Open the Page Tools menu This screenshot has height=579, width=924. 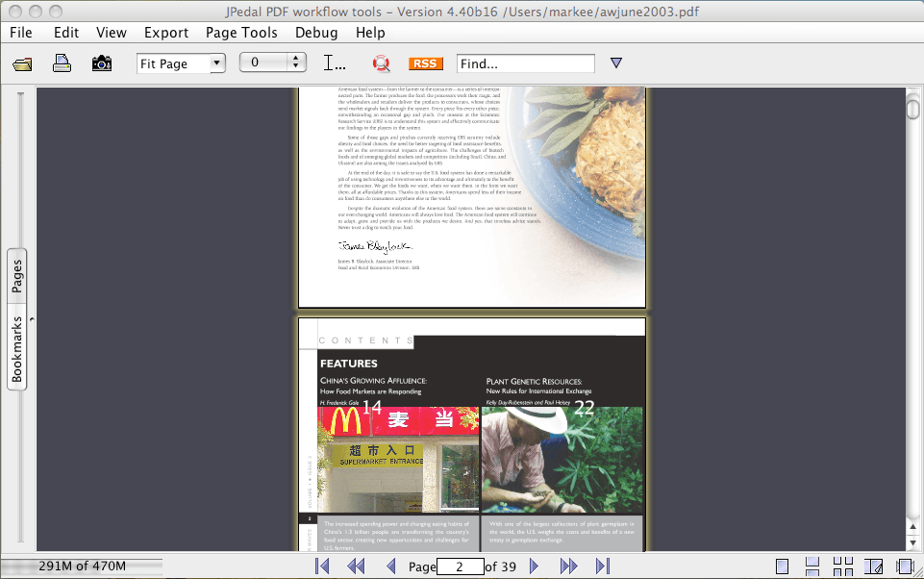pyautogui.click(x=241, y=33)
